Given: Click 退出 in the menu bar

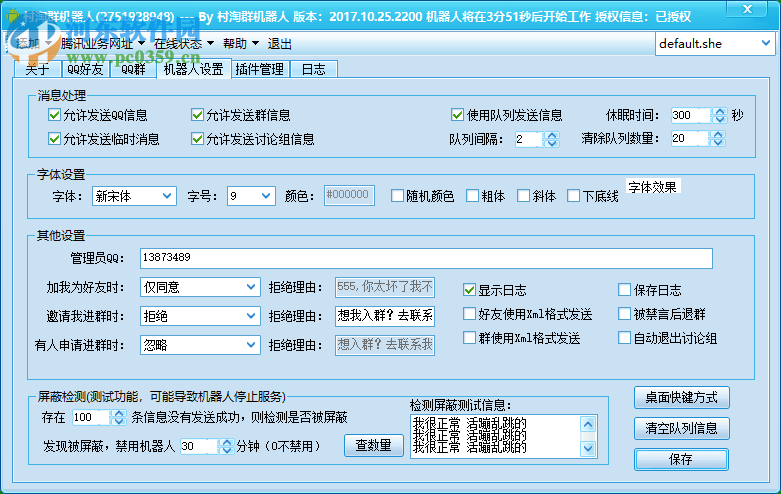Looking at the screenshot, I should click(279, 44).
